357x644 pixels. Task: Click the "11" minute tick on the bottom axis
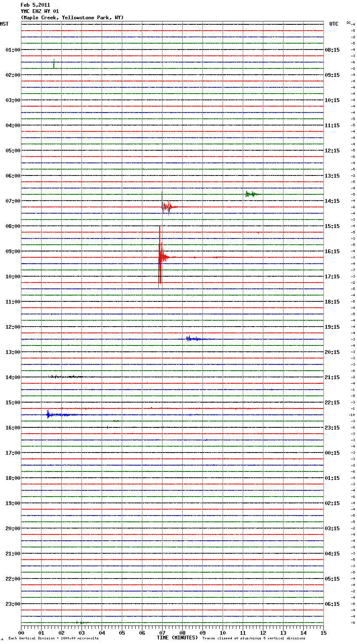pyautogui.click(x=243, y=633)
